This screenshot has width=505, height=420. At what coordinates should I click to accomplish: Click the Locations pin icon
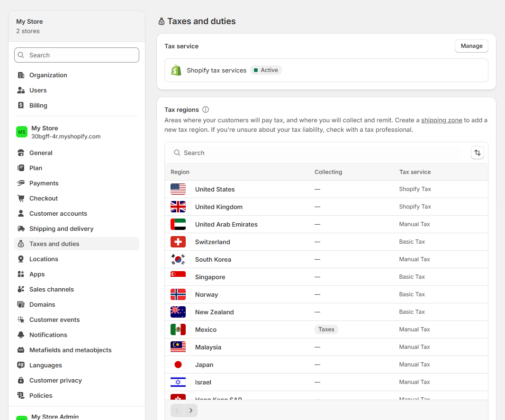21,259
